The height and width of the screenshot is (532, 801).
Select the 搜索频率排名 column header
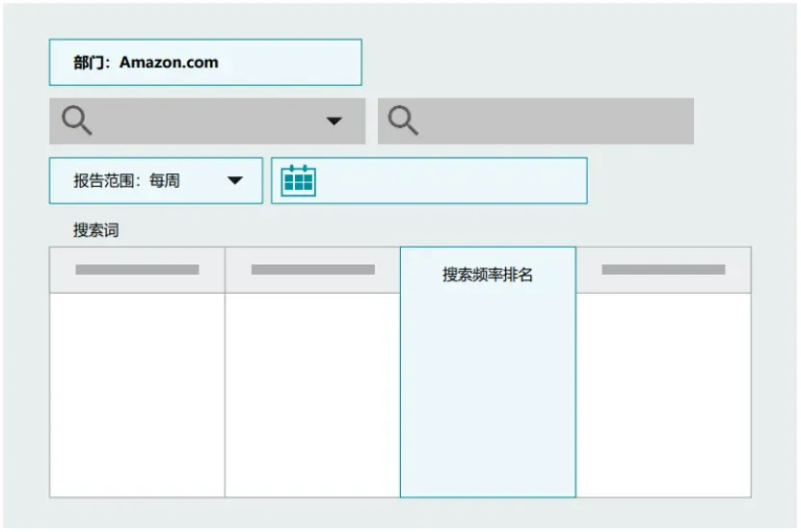tap(488, 275)
